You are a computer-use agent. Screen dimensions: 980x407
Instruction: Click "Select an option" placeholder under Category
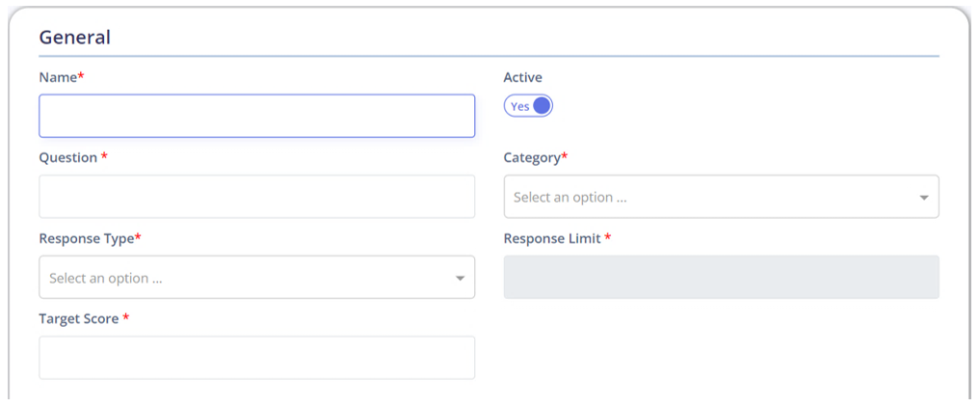pos(570,198)
